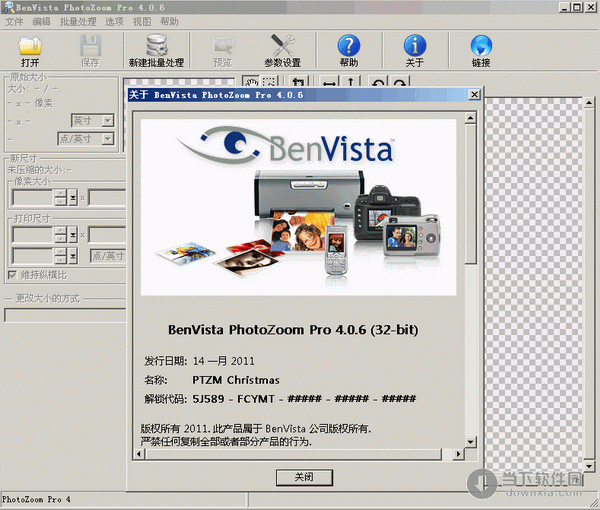Open the 点/英寸 resolution dropdown in 原始大小
Viewport: 600px width, 510px height.
[x=108, y=138]
